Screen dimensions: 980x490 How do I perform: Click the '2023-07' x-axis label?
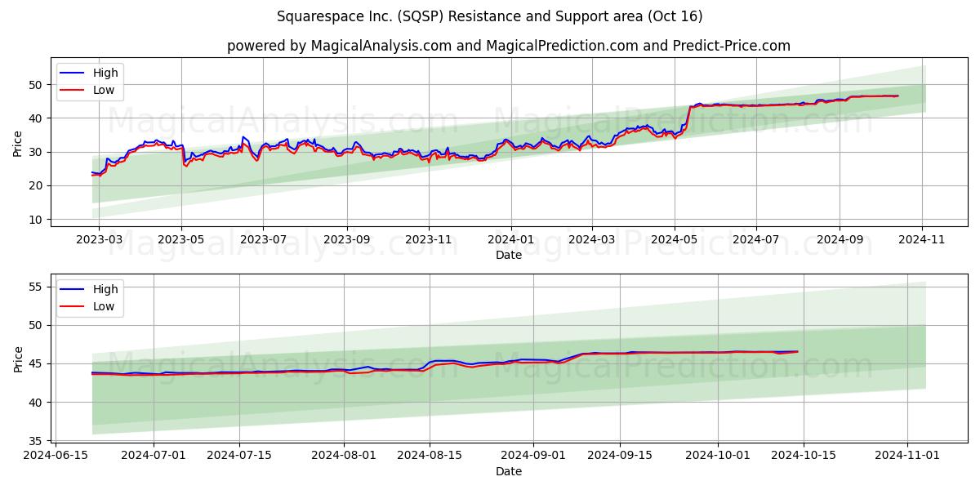(263, 241)
